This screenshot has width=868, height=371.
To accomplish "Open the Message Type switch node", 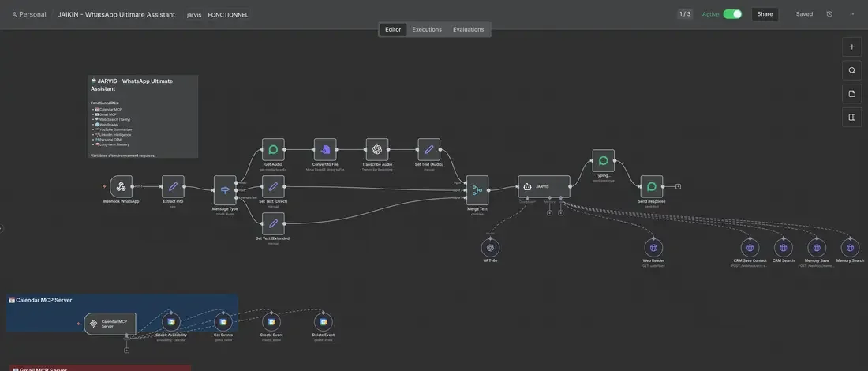I will pos(225,190).
